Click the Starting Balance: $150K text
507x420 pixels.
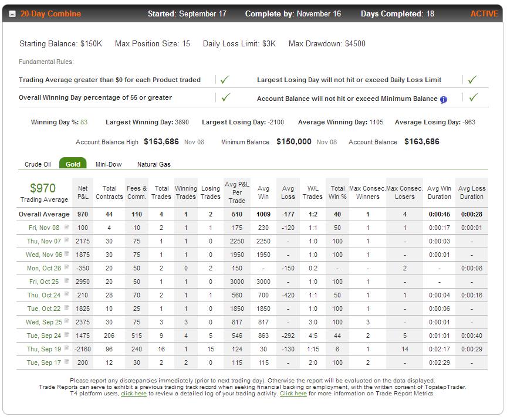coord(61,43)
